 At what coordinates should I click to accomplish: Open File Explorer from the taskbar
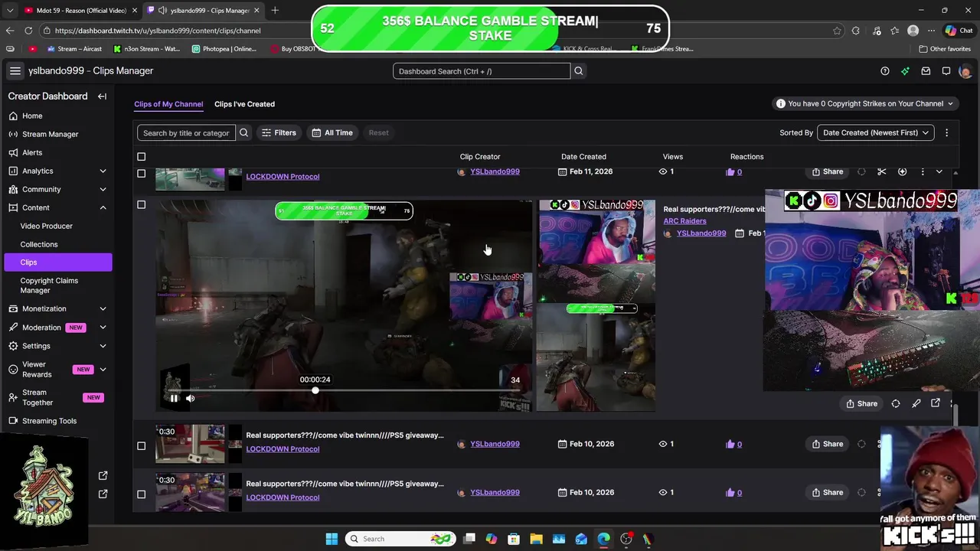(x=536, y=539)
